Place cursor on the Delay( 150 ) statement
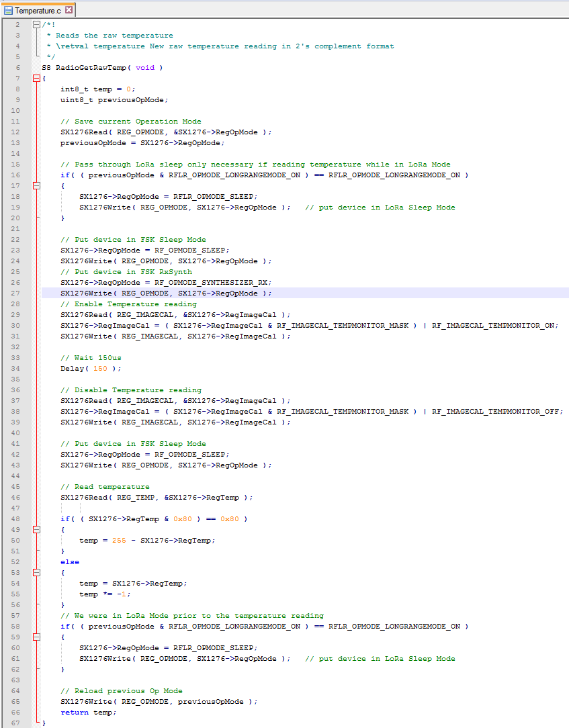This screenshot has height=728, width=569. click(x=91, y=369)
